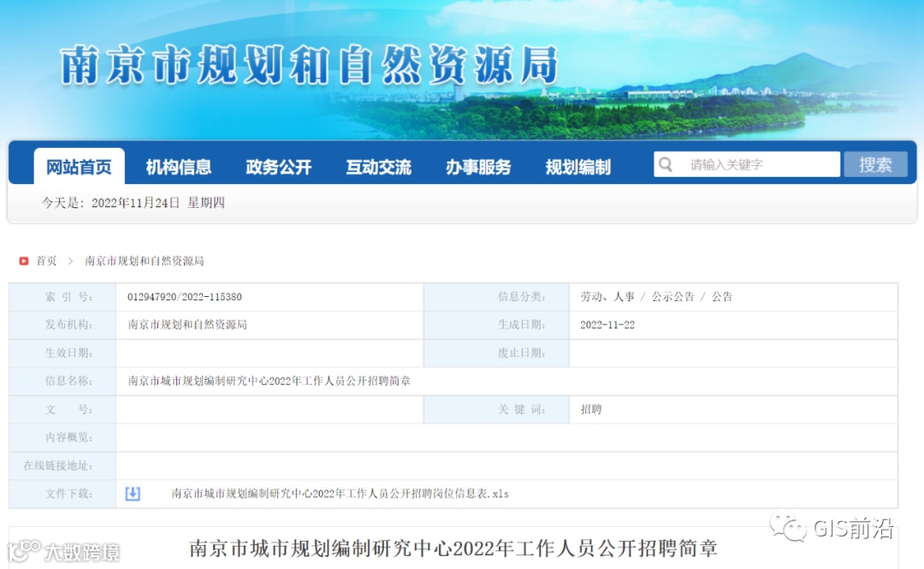Click the 索引号 label cell

(x=62, y=297)
